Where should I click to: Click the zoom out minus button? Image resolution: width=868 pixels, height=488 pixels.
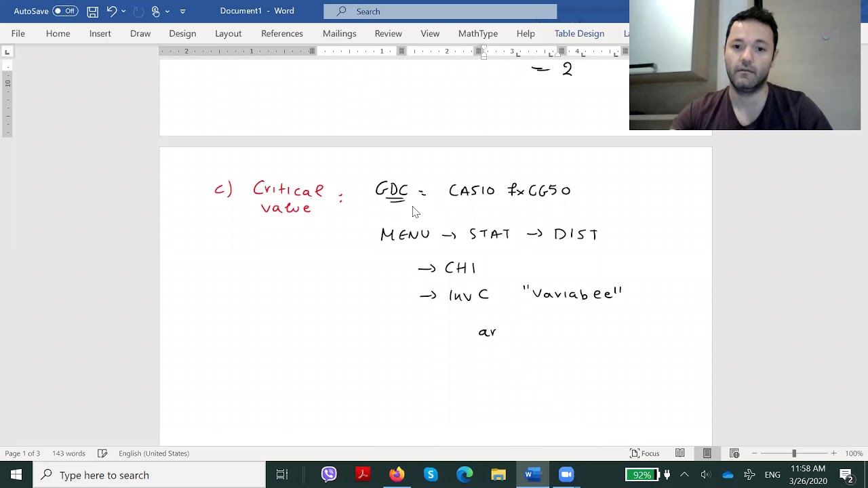pyautogui.click(x=754, y=453)
